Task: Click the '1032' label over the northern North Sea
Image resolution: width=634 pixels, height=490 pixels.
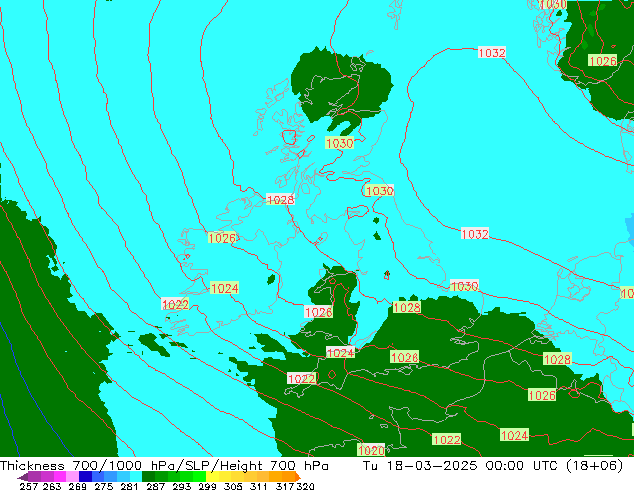Action: pos(492,53)
